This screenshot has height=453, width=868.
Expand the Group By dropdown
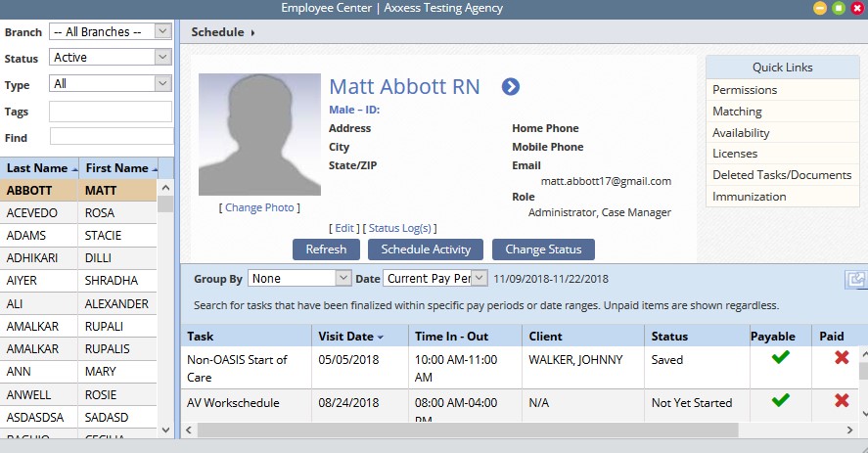tap(298, 279)
